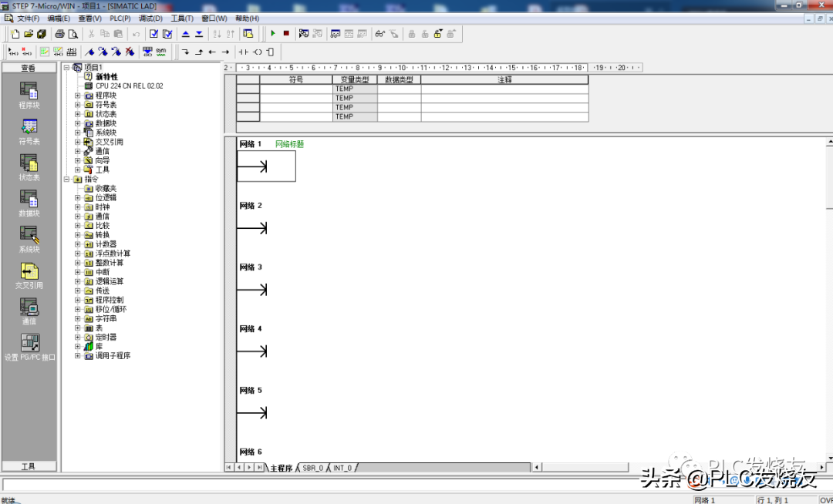
Task: Click the 网络标题 text of network 1
Action: click(x=289, y=144)
